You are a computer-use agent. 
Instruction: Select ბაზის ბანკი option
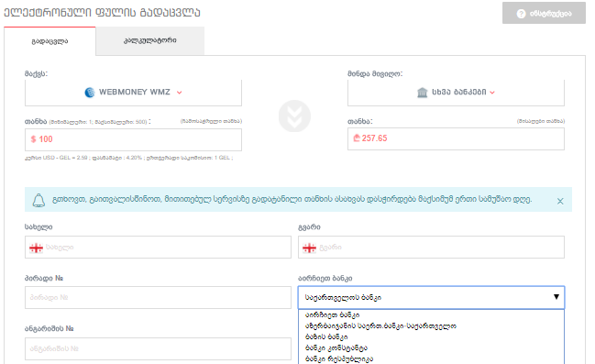point(431,337)
